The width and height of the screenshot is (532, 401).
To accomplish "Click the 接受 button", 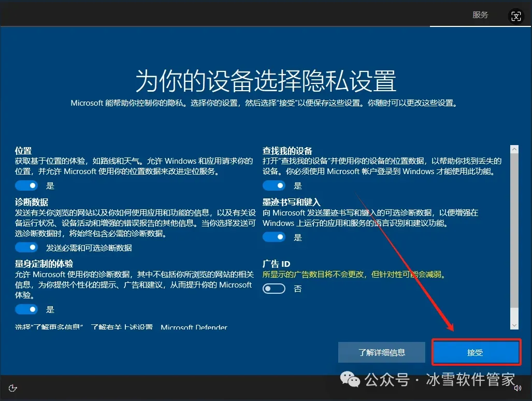I will point(477,352).
